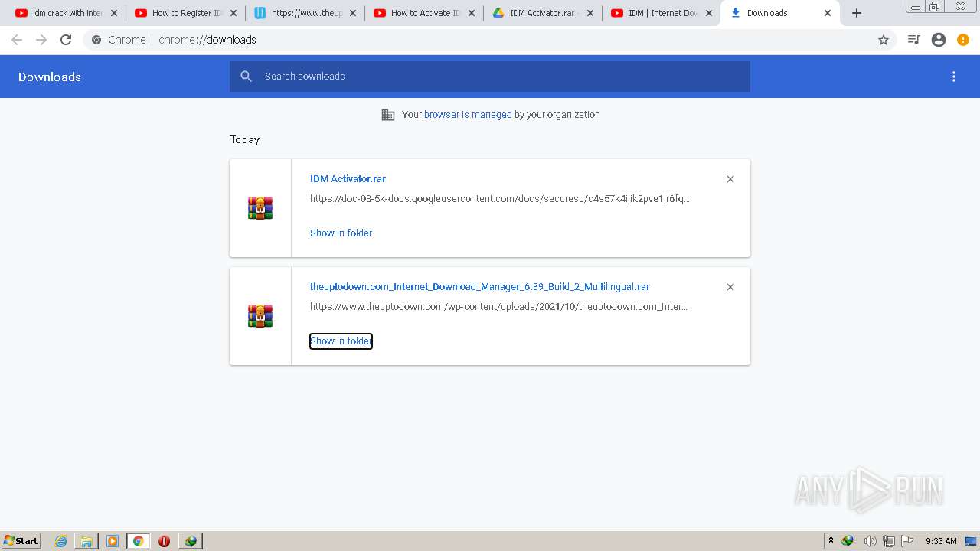Click the Chrome taskbar button
The width and height of the screenshot is (980, 551).
click(x=138, y=541)
